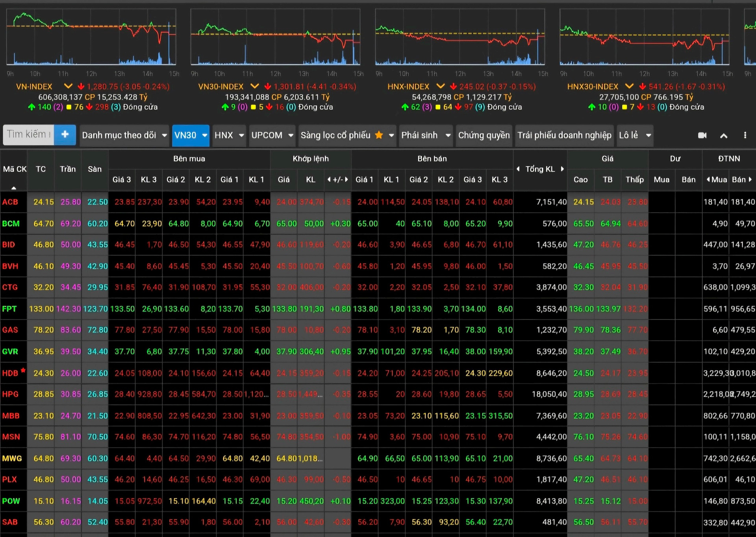The width and height of the screenshot is (756, 537).
Task: Sort by the Sàn column header
Action: [x=94, y=169]
